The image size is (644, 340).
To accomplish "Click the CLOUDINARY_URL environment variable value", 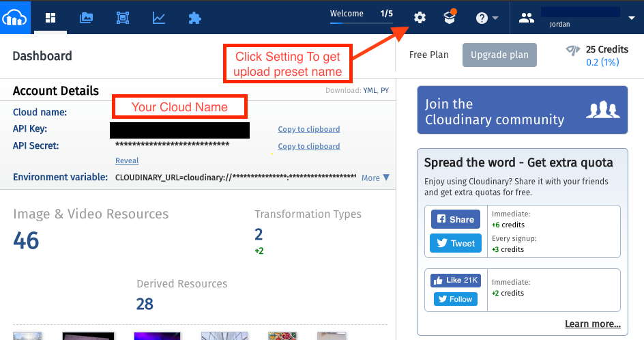I will [x=236, y=178].
